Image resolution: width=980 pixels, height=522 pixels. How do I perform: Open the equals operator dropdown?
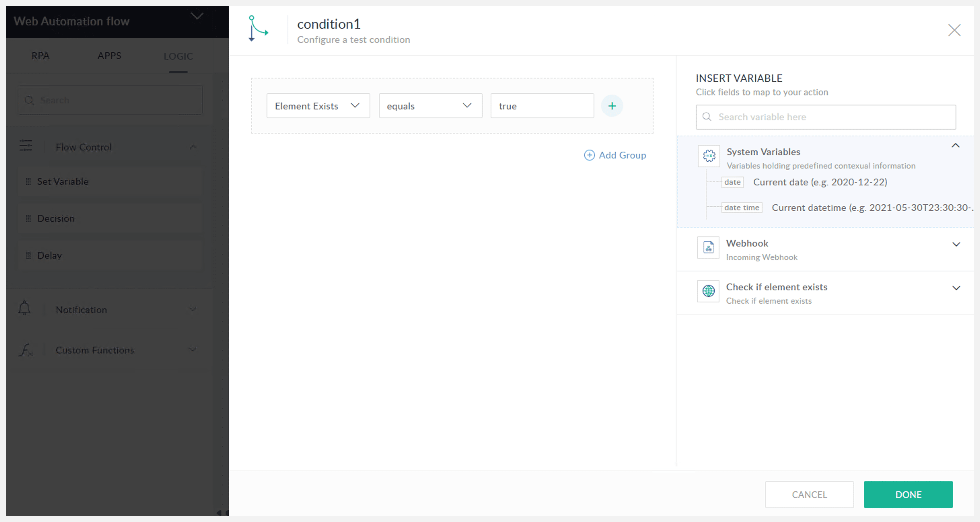(430, 106)
